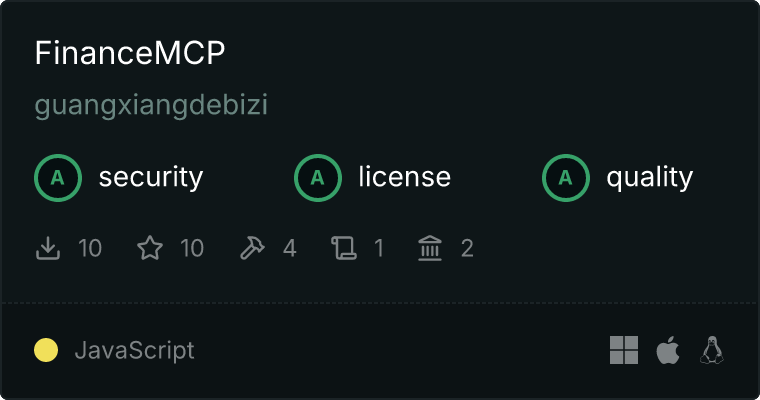This screenshot has height=400, width=760.
Task: Click the tools count 4
Action: coord(290,248)
